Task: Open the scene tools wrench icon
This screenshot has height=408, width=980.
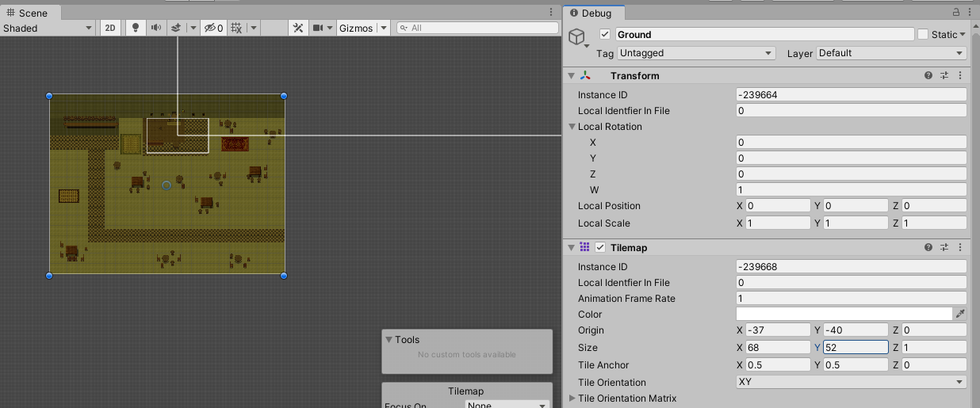Action: [298, 28]
